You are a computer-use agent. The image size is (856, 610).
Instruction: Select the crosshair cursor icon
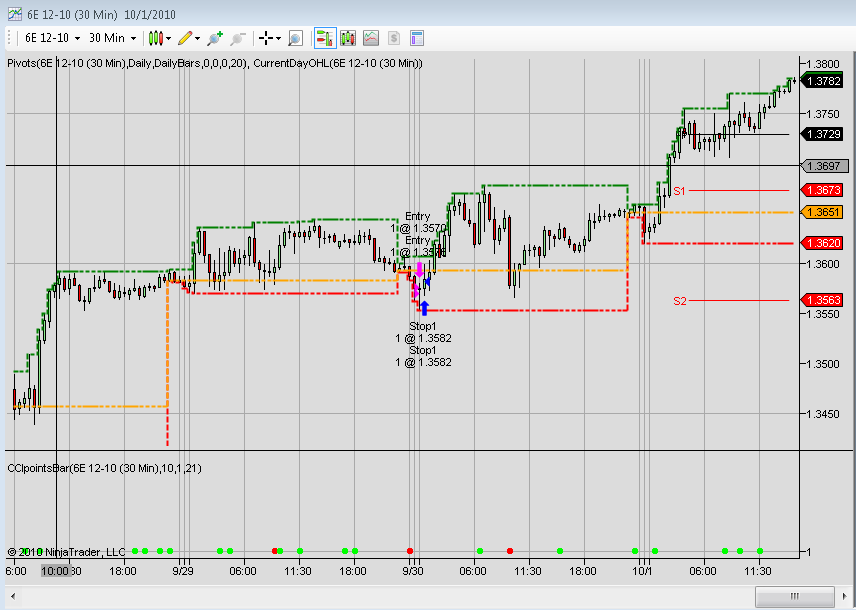click(266, 38)
